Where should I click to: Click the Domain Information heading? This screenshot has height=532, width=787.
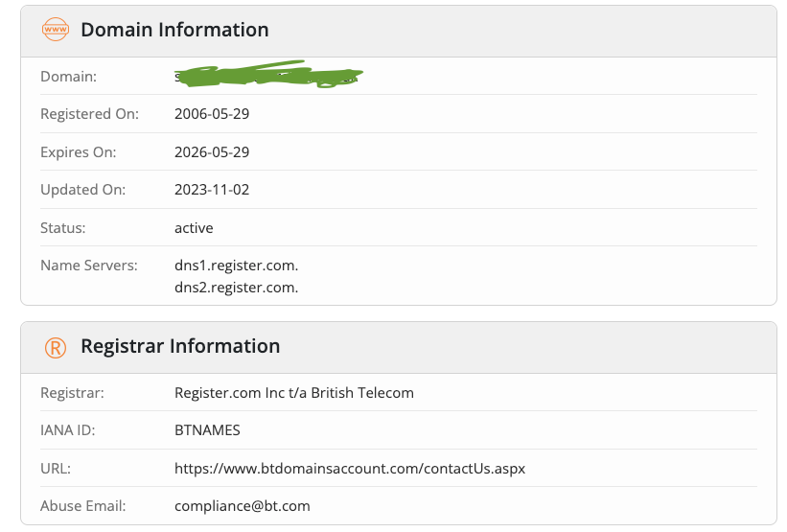(174, 30)
